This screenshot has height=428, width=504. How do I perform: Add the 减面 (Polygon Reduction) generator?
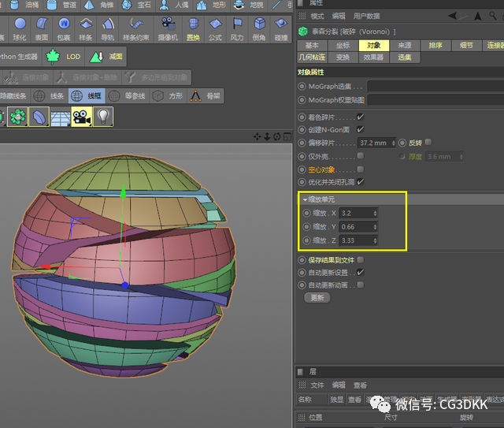(x=106, y=57)
